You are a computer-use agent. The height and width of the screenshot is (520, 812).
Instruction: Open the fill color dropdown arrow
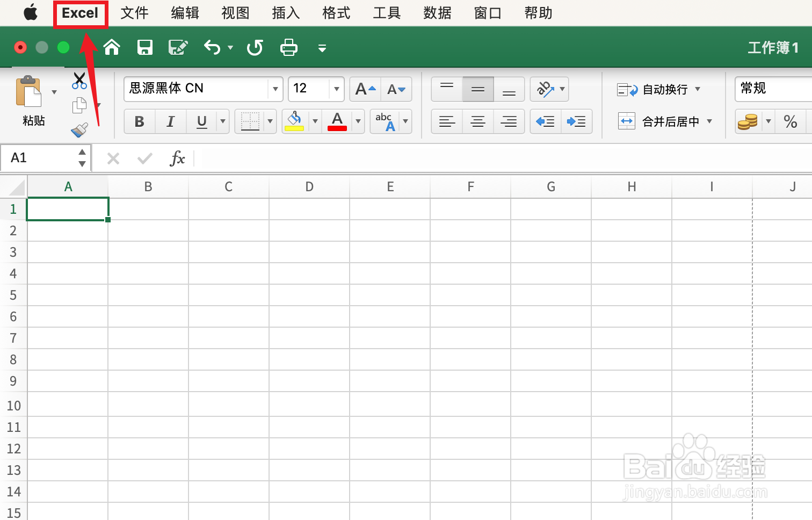[x=315, y=121]
